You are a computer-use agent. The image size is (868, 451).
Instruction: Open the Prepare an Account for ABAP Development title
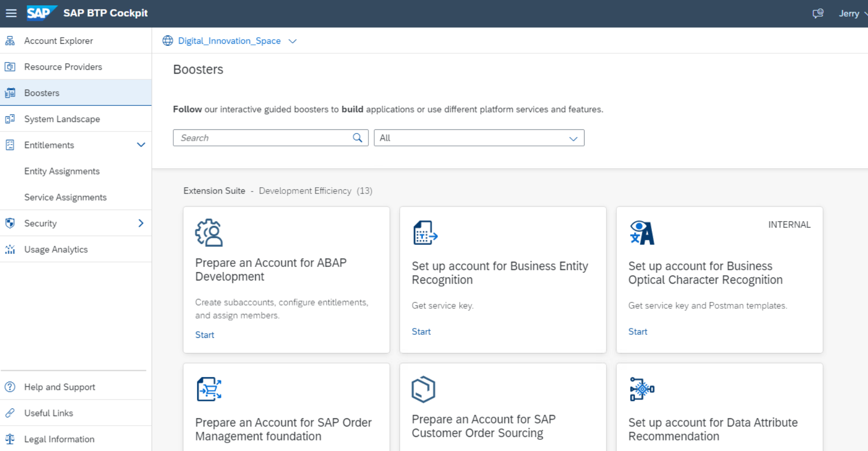[x=271, y=270]
